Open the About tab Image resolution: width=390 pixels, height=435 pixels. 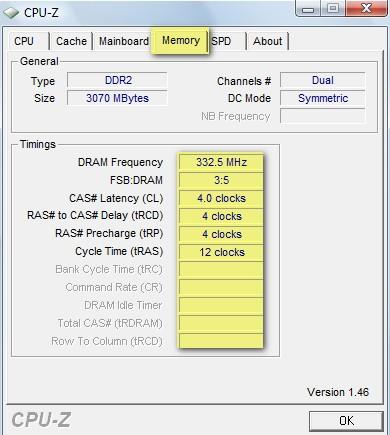pos(267,41)
